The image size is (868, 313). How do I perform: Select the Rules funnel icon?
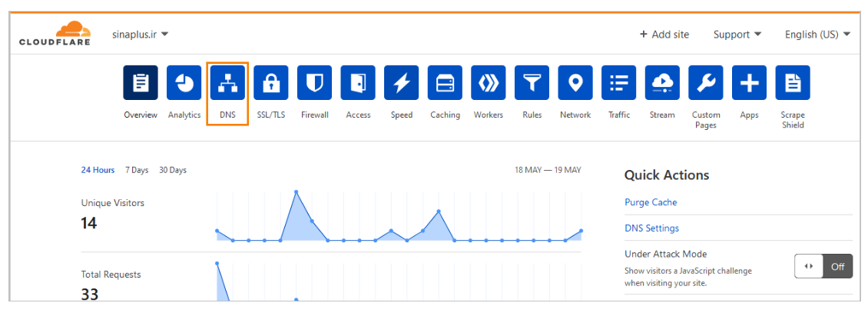(532, 83)
